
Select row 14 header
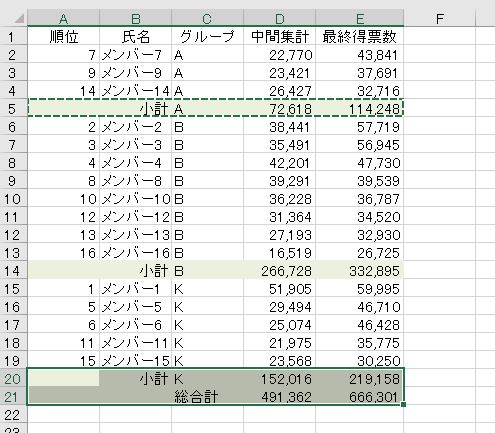tap(13, 271)
